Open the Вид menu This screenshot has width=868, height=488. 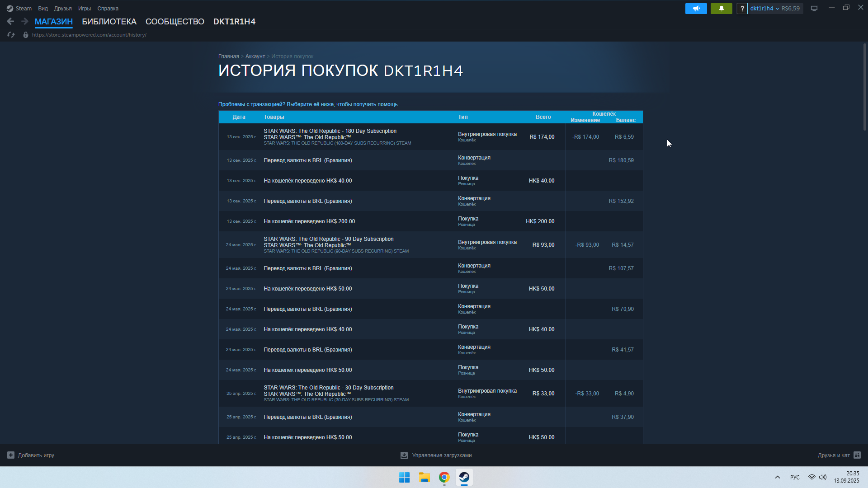click(x=43, y=9)
